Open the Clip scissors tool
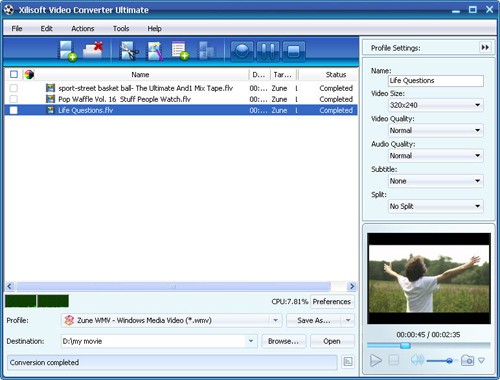This screenshot has height=380, width=500. point(129,51)
